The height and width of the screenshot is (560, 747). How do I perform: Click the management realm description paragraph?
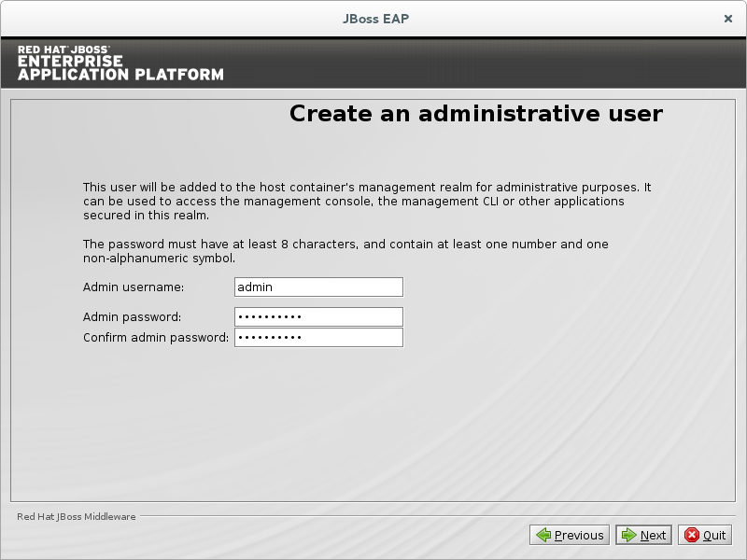[366, 201]
